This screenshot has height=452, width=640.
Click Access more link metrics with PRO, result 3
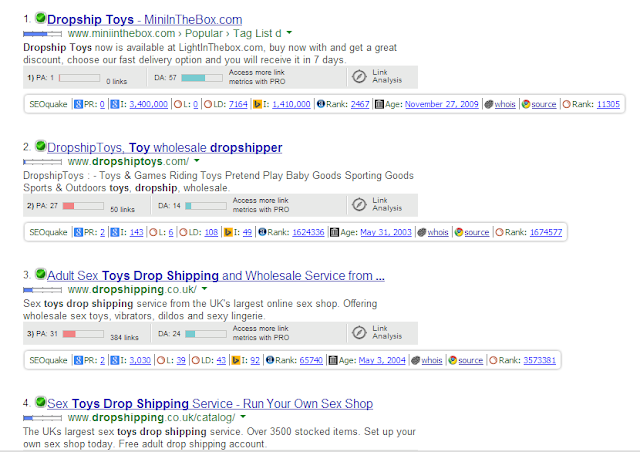261,333
